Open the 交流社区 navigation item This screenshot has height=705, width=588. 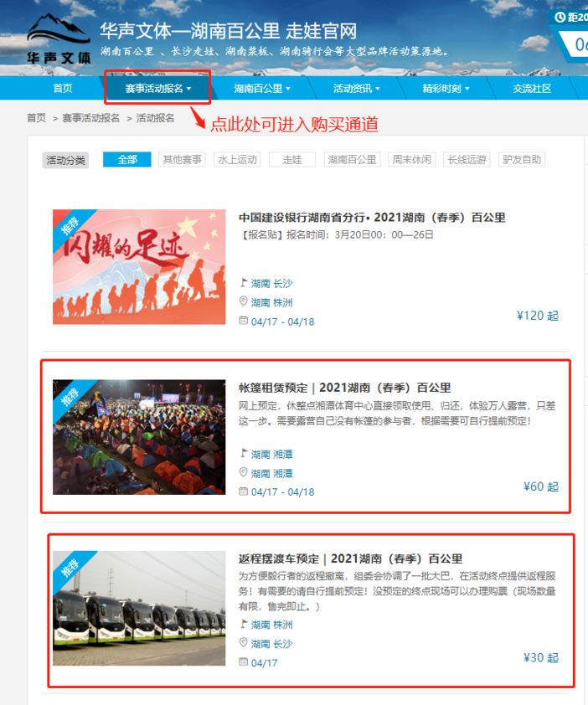532,88
